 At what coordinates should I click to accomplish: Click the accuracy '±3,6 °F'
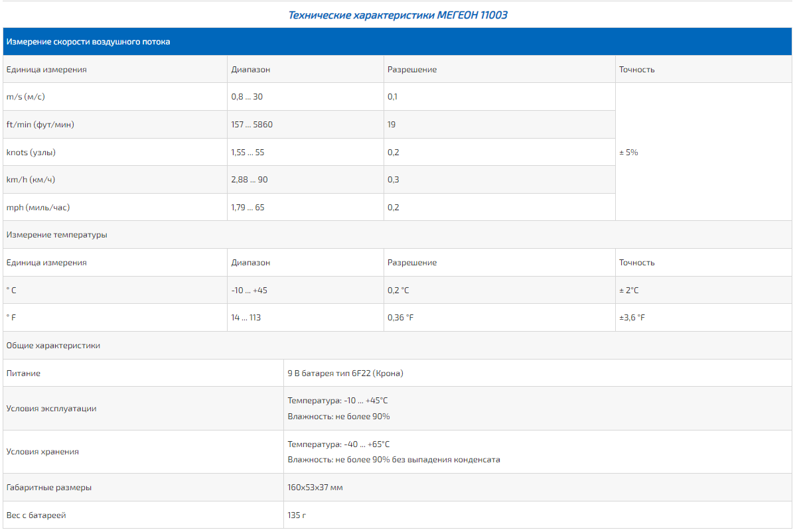click(632, 318)
